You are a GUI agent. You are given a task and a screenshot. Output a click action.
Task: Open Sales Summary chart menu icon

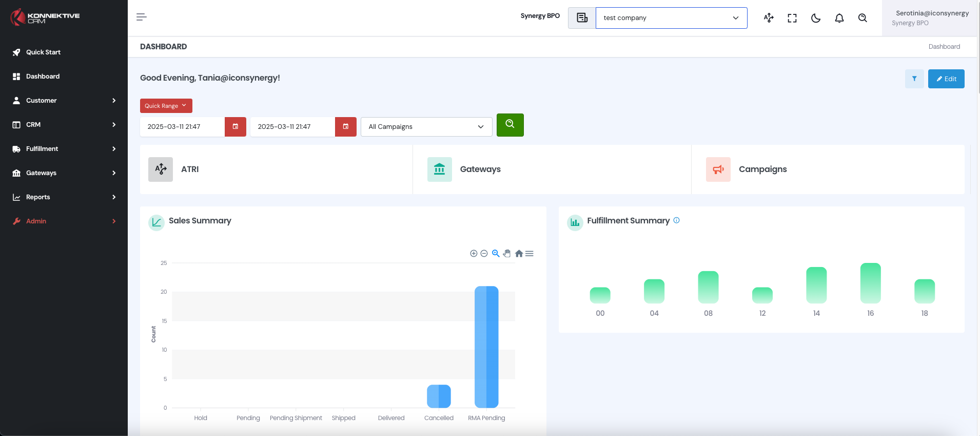[x=530, y=254]
